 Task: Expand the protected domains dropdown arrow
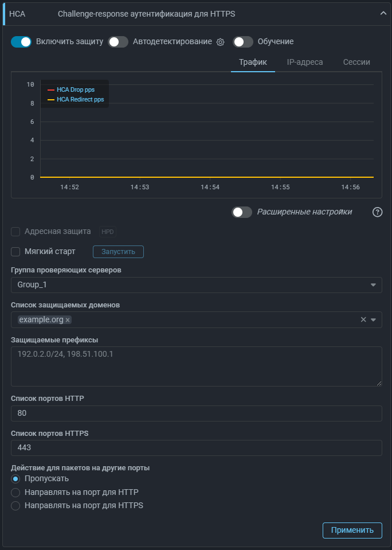374,319
